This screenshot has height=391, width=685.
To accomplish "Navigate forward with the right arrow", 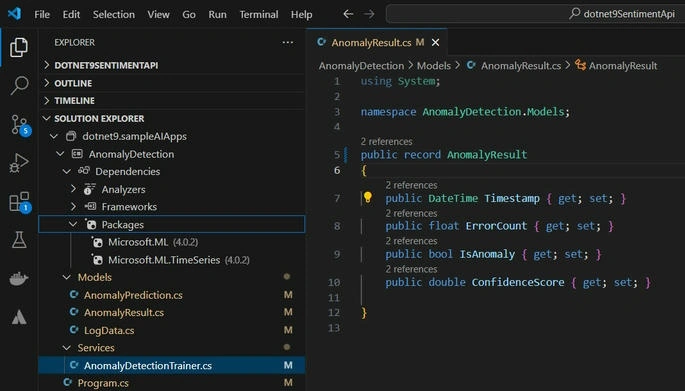I will tap(369, 14).
